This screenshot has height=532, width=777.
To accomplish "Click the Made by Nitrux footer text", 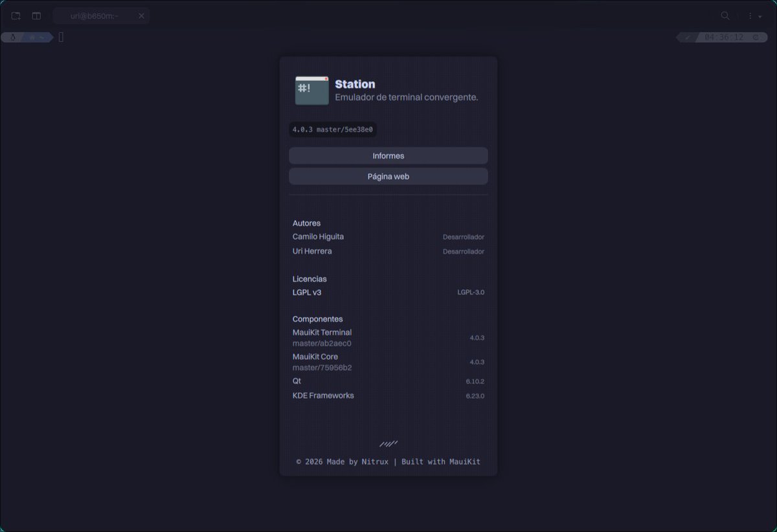I will pyautogui.click(x=357, y=461).
